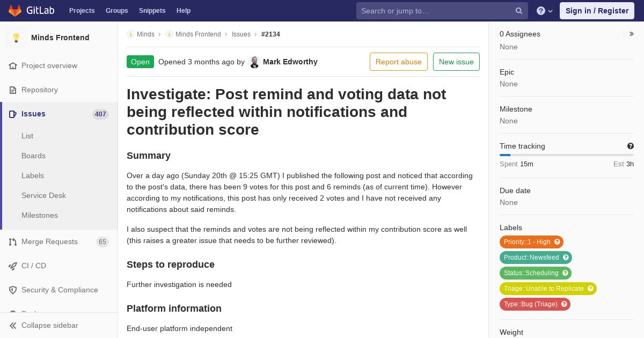Screen dimensions: 644x338
Task: Click the CI / CD rocket icon
Action: tap(13, 266)
